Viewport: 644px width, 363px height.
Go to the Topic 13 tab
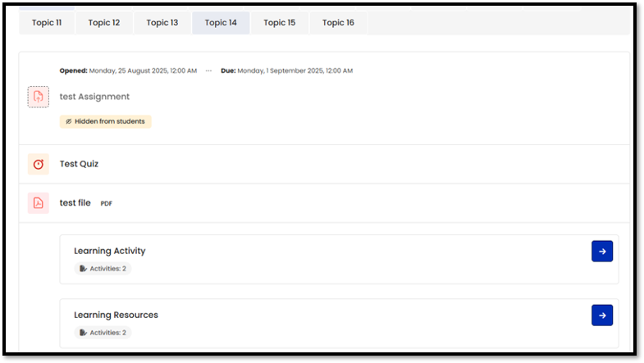tap(162, 23)
